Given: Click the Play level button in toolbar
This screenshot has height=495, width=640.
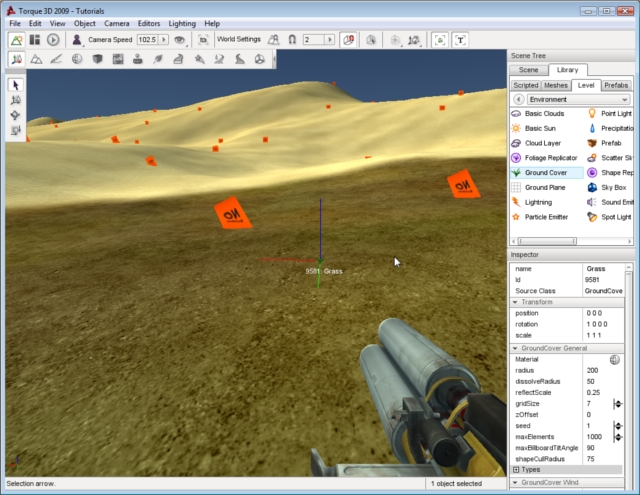Looking at the screenshot, I should pos(53,40).
